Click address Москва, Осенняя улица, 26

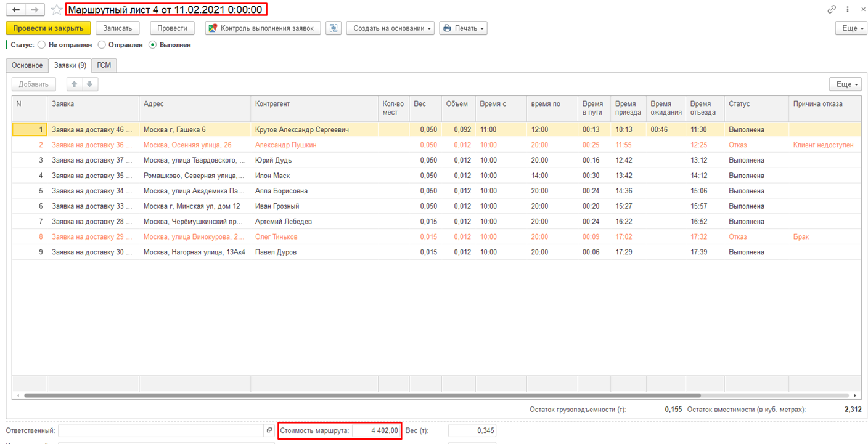point(187,145)
